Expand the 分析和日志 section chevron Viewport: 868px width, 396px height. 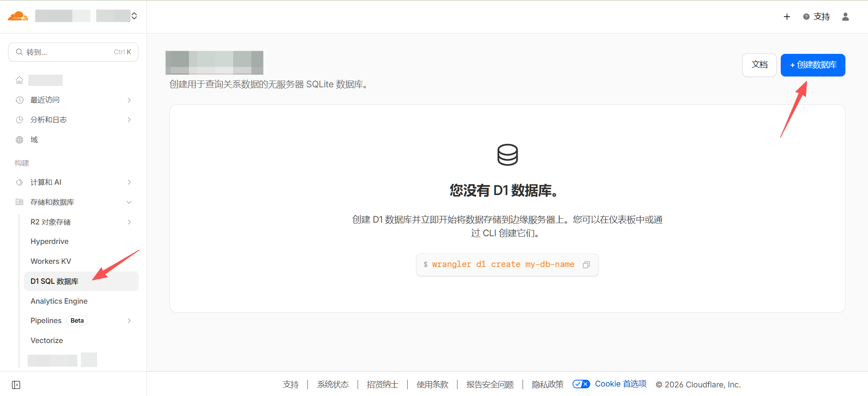tap(129, 120)
